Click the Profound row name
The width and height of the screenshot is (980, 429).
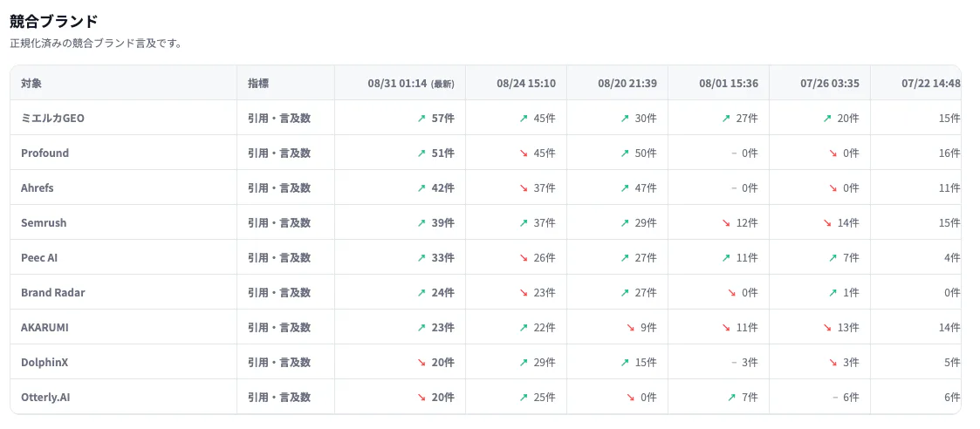click(x=45, y=153)
